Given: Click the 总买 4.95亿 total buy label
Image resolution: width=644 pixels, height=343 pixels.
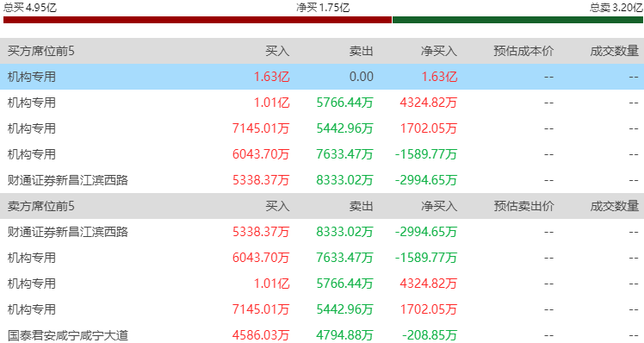Looking at the screenshot, I should coord(30,7).
